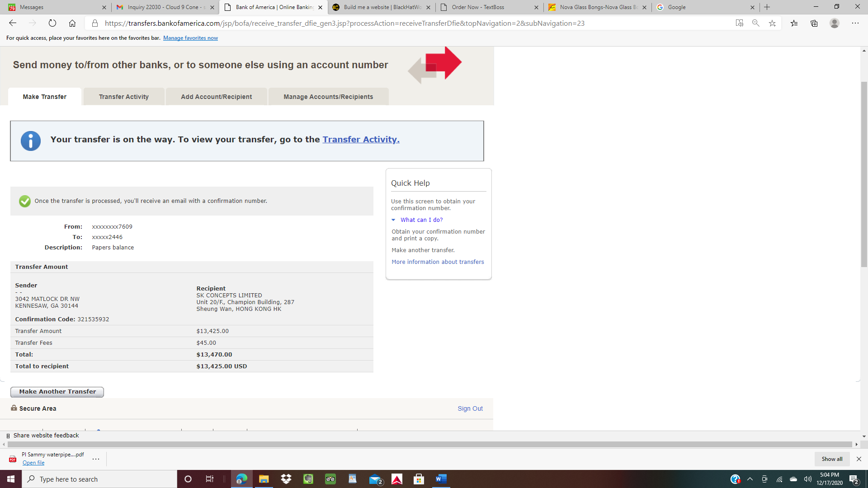Show all downloads
Viewport: 868px width, 488px height.
tap(832, 459)
